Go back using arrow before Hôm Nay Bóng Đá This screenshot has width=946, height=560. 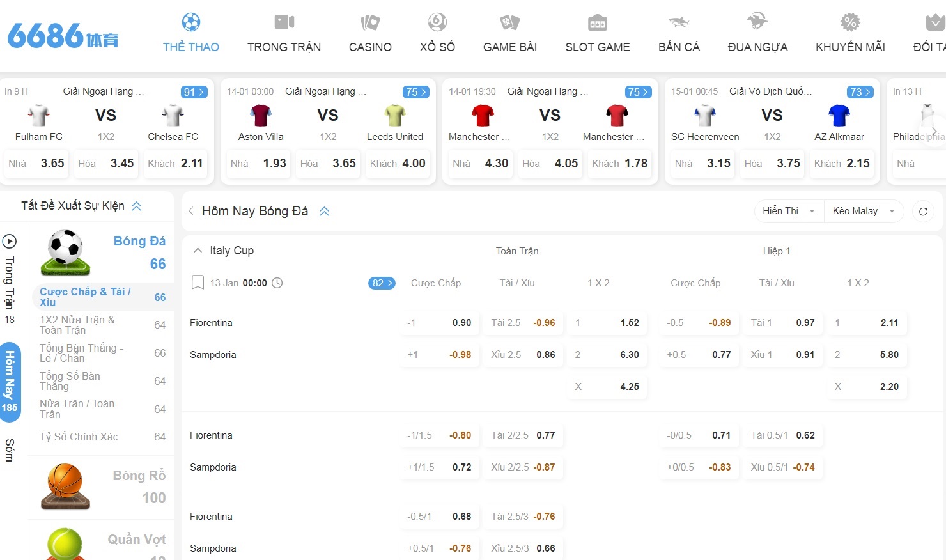(x=191, y=211)
